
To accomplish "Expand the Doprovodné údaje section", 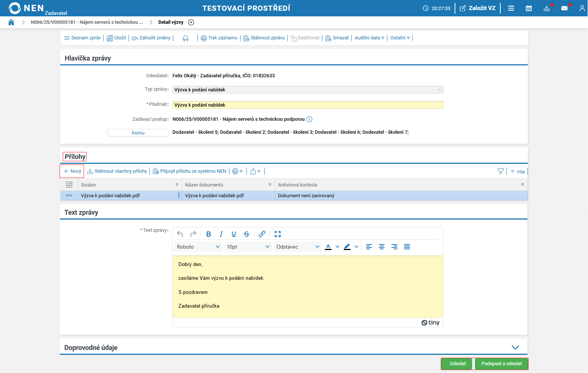I will pos(515,347).
